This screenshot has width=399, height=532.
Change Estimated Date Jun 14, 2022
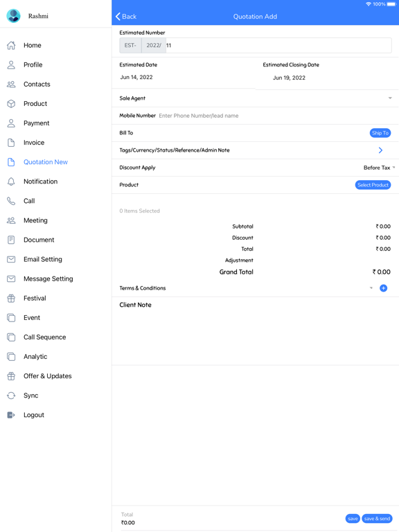(x=136, y=78)
